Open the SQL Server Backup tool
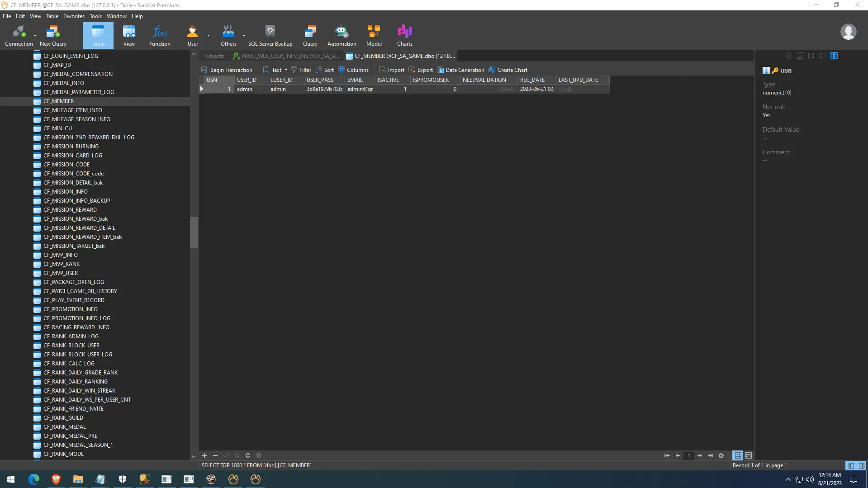The width and height of the screenshot is (868, 488). 270,36
